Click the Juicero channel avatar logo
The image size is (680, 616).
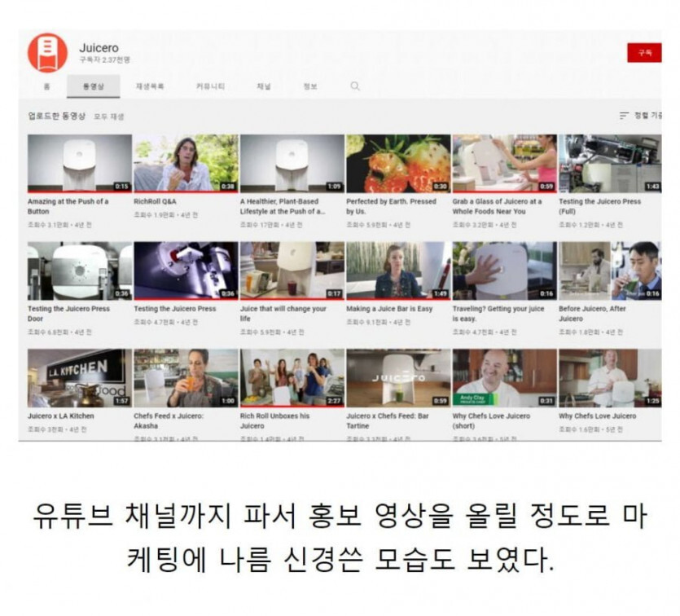pyautogui.click(x=48, y=52)
